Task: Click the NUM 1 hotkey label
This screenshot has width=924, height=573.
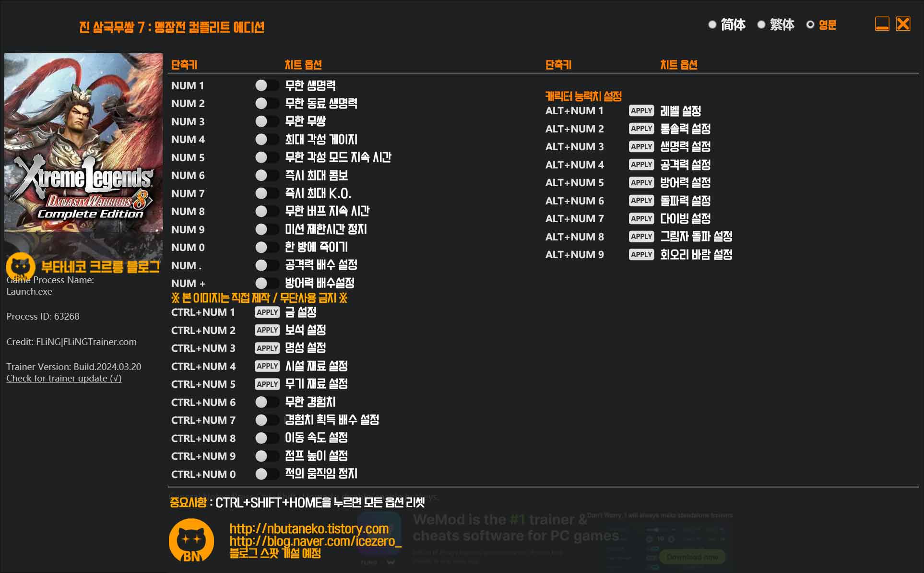Action: pos(188,85)
